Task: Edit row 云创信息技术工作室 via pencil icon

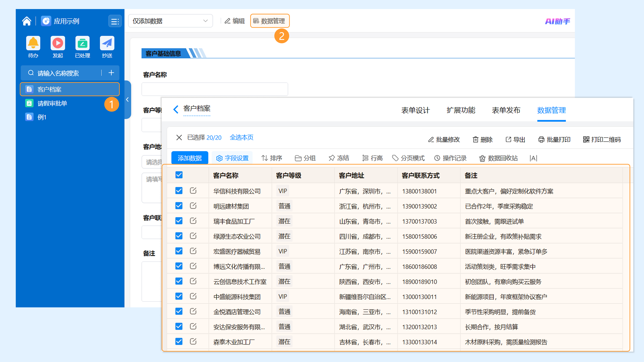Action: click(x=193, y=281)
